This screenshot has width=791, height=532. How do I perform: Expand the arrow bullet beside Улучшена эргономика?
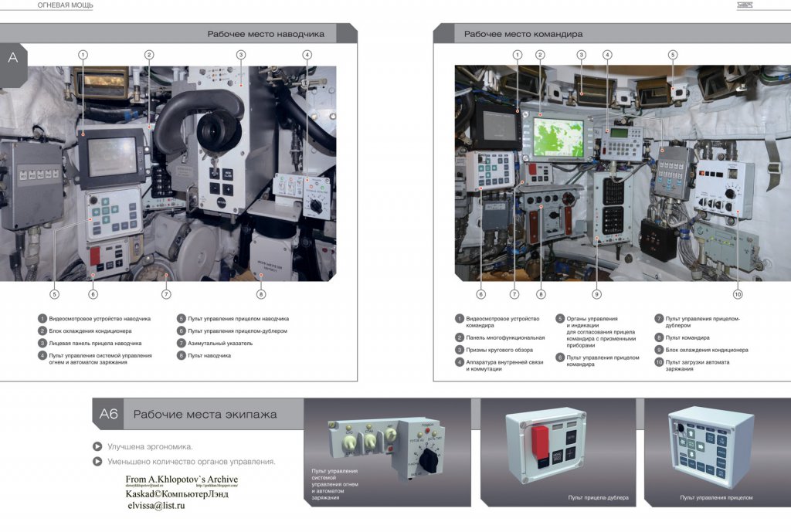97,446
